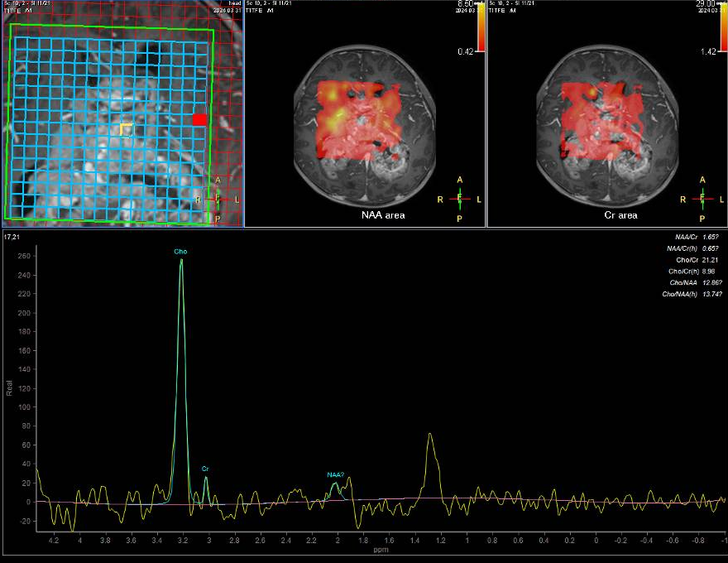
Task: Click the Cr area map caption
Action: pyautogui.click(x=620, y=215)
